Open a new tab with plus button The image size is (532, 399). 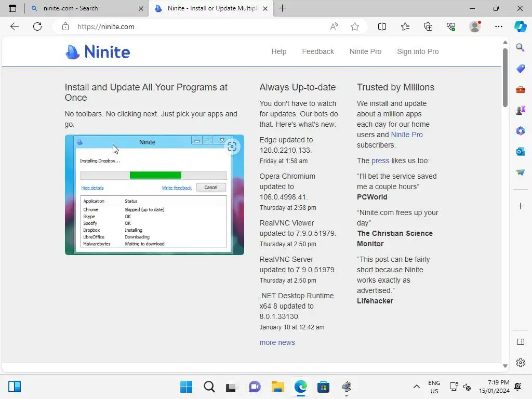(x=282, y=8)
